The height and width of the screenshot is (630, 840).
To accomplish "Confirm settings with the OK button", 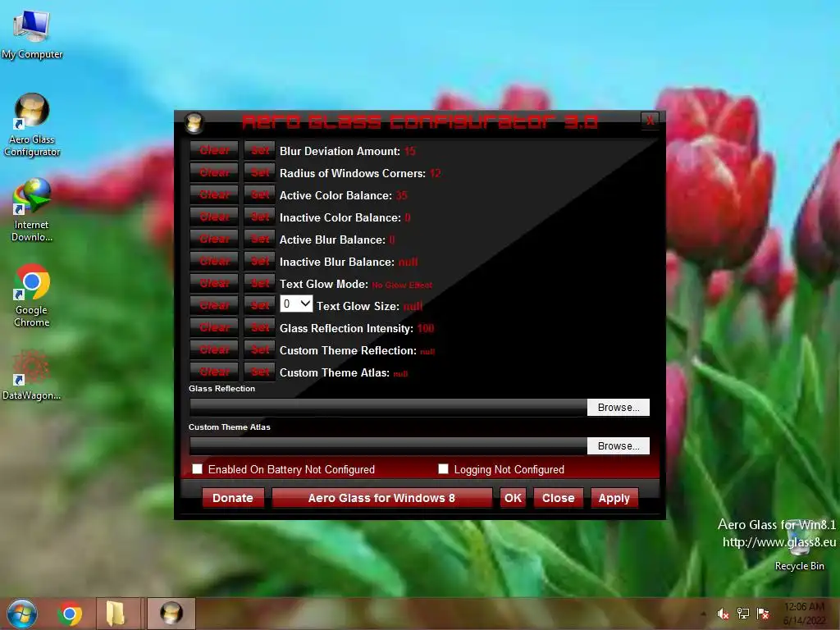I will [513, 498].
